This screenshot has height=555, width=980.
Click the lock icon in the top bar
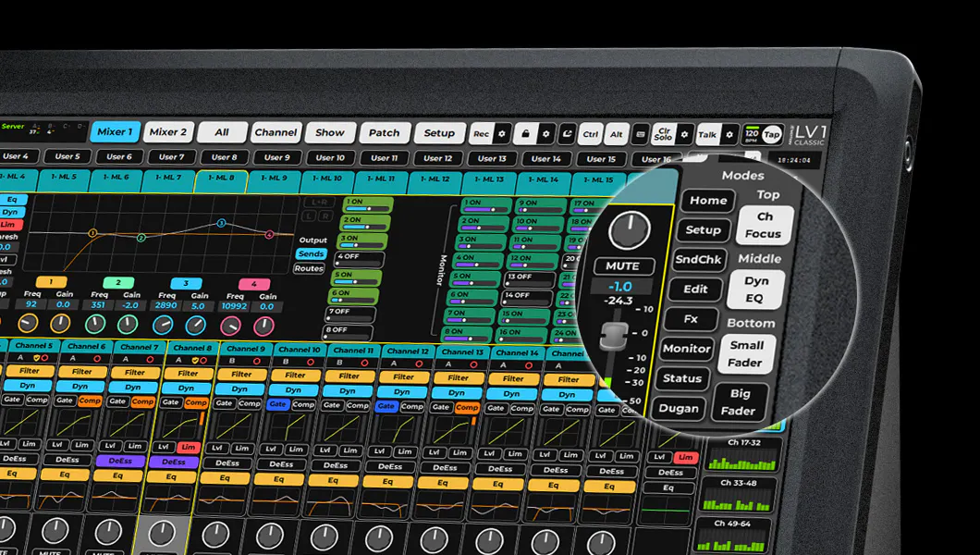[x=526, y=134]
